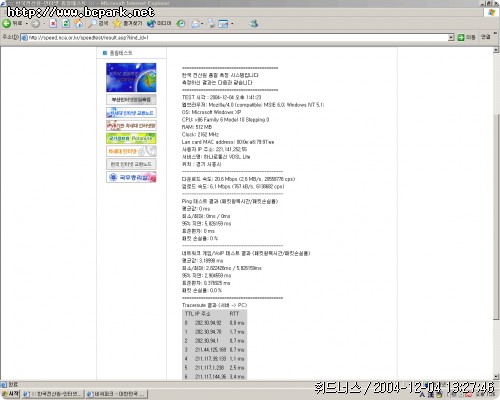The width and height of the screenshot is (500, 400).
Task: Open the IPv6 차세대 인터넷 banner link
Action: (x=131, y=126)
